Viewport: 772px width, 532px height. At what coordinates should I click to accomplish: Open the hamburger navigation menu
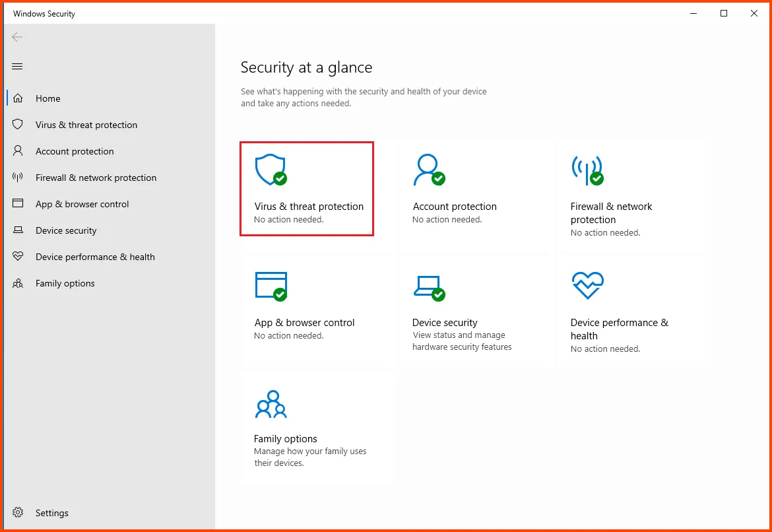pyautogui.click(x=17, y=67)
